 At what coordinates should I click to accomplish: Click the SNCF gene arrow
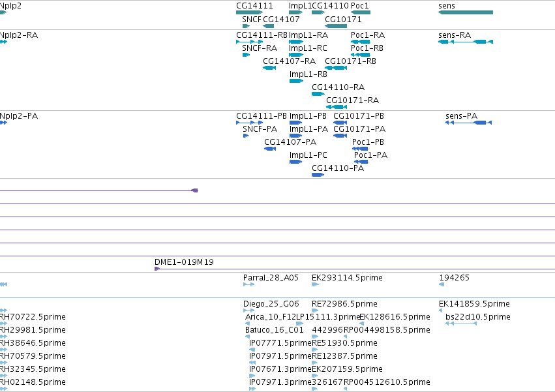246,26
